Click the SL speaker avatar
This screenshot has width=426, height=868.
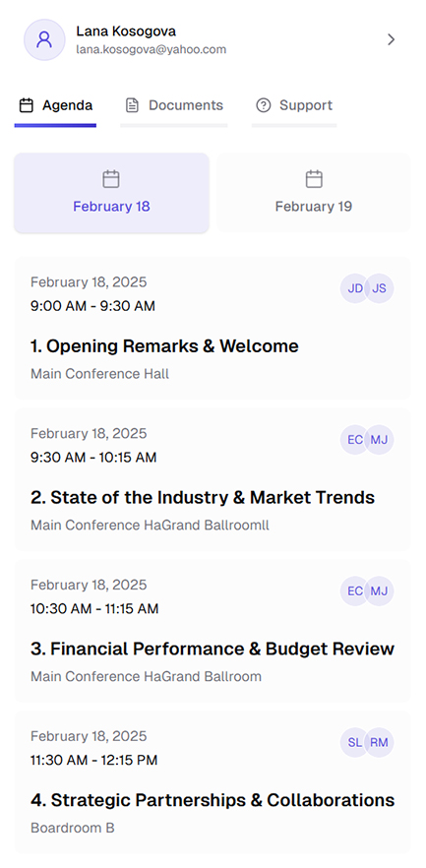pos(354,742)
